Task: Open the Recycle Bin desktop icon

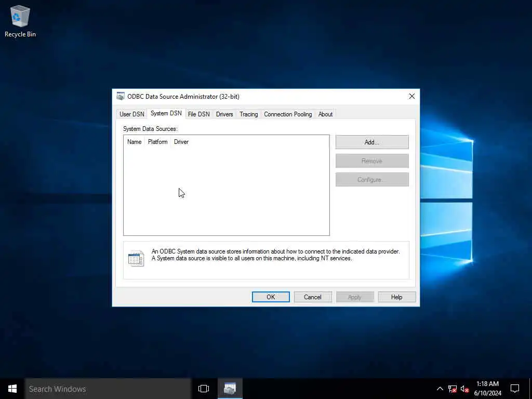Action: [20, 21]
